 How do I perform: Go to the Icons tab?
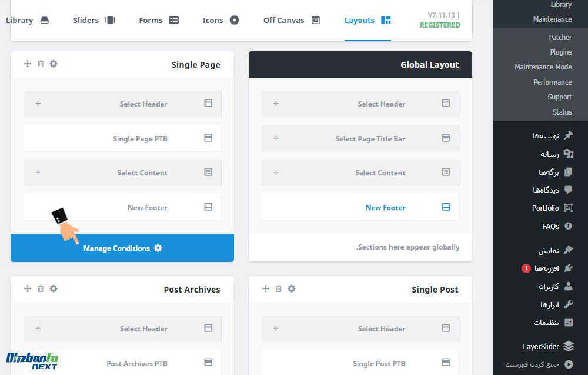pyautogui.click(x=220, y=20)
